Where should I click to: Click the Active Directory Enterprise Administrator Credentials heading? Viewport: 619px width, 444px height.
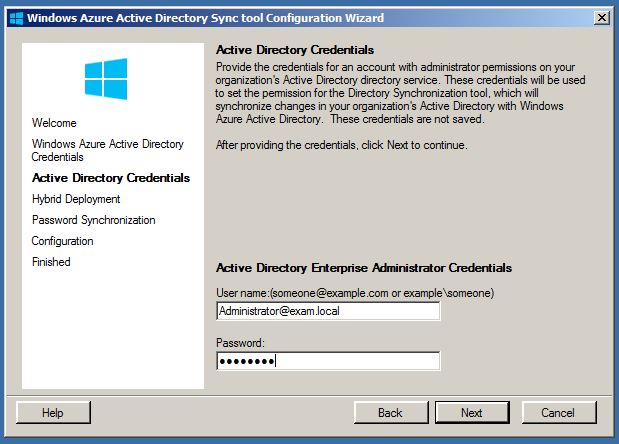click(364, 268)
